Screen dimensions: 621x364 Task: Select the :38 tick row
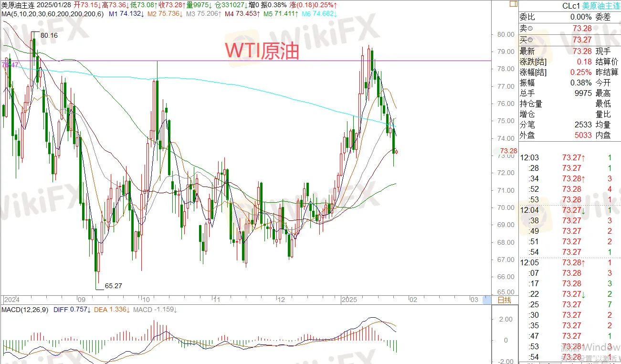(569, 220)
